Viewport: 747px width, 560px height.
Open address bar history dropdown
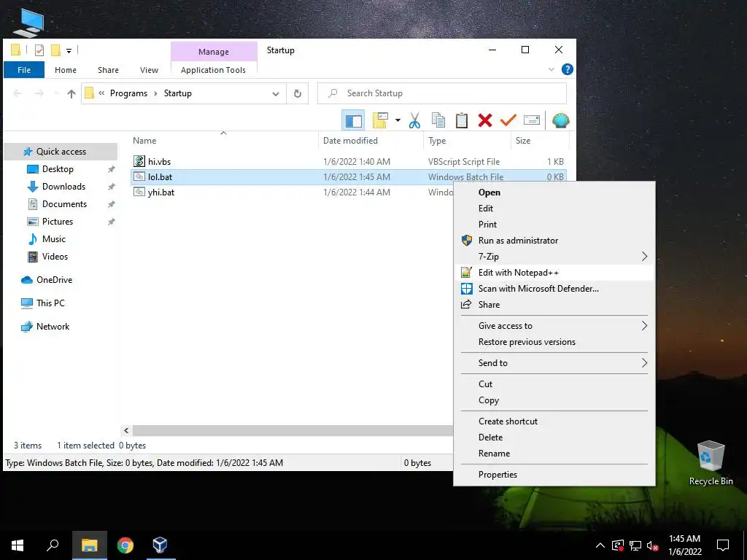(275, 94)
